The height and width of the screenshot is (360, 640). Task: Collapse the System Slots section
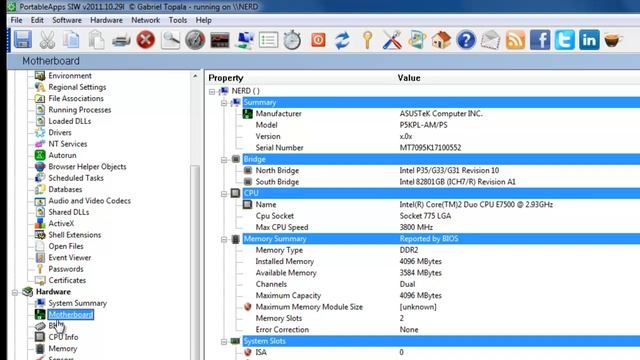pyautogui.click(x=224, y=342)
